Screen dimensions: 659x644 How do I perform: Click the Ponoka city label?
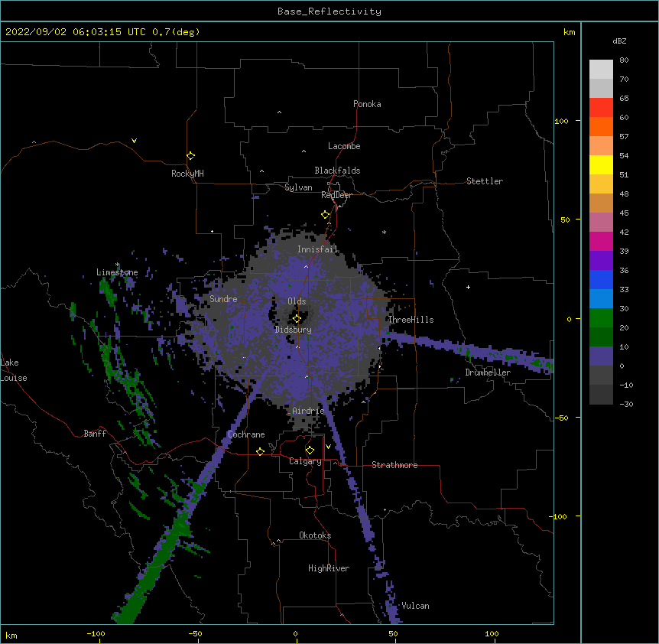367,104
